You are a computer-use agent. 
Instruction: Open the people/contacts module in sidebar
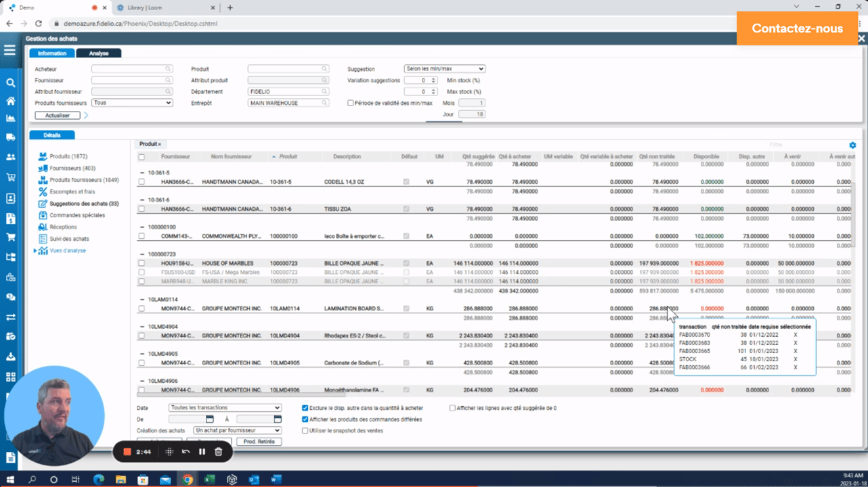[10, 157]
